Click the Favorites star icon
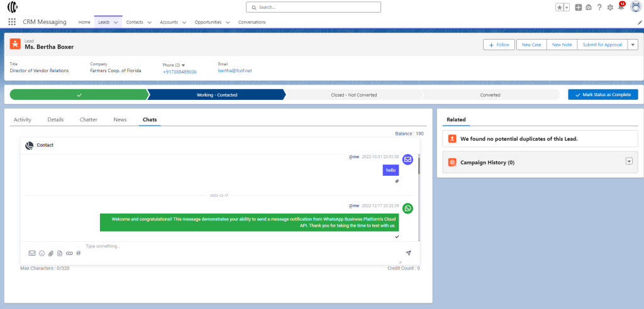The width and height of the screenshot is (644, 309). 559,8
